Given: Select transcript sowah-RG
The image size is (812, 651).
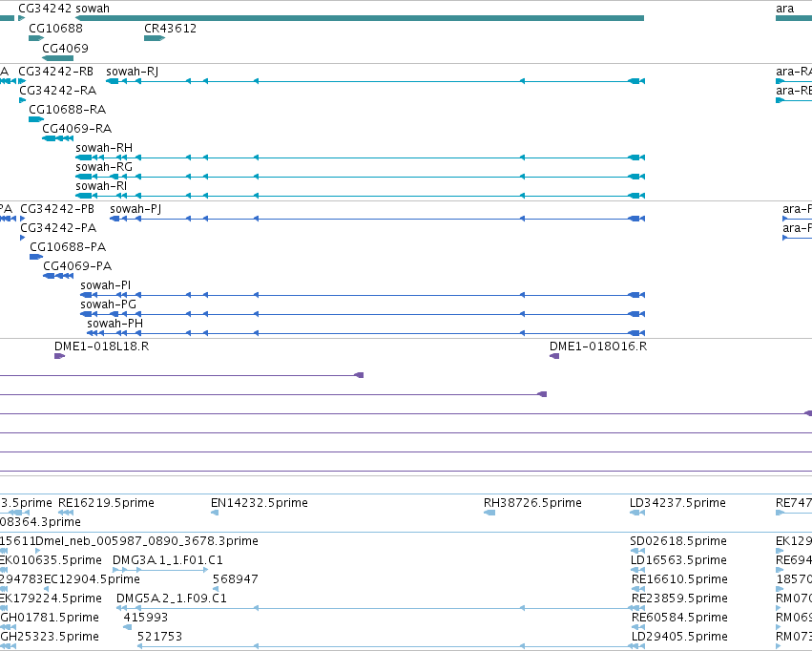Looking at the screenshot, I should pyautogui.click(x=360, y=177).
